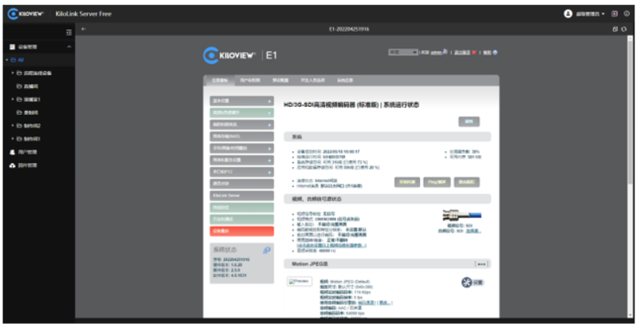Screen dimensions: 644x327
Task: Open the language dropdown in the device page
Action: (403, 52)
